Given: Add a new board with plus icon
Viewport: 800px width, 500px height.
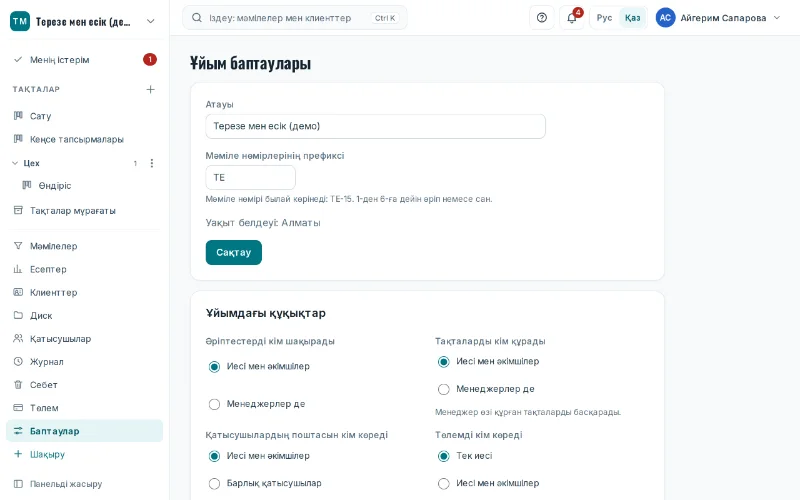Looking at the screenshot, I should tap(151, 90).
